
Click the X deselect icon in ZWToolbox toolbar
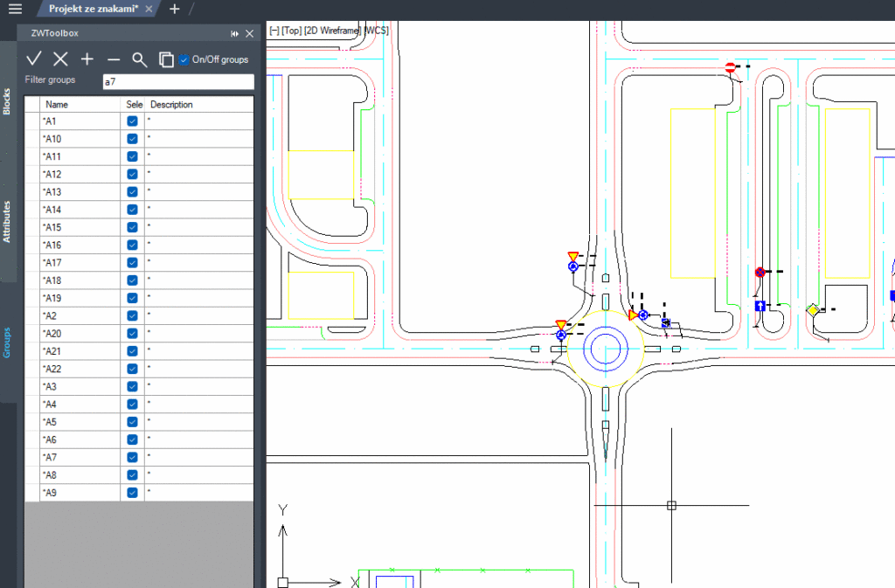60,59
